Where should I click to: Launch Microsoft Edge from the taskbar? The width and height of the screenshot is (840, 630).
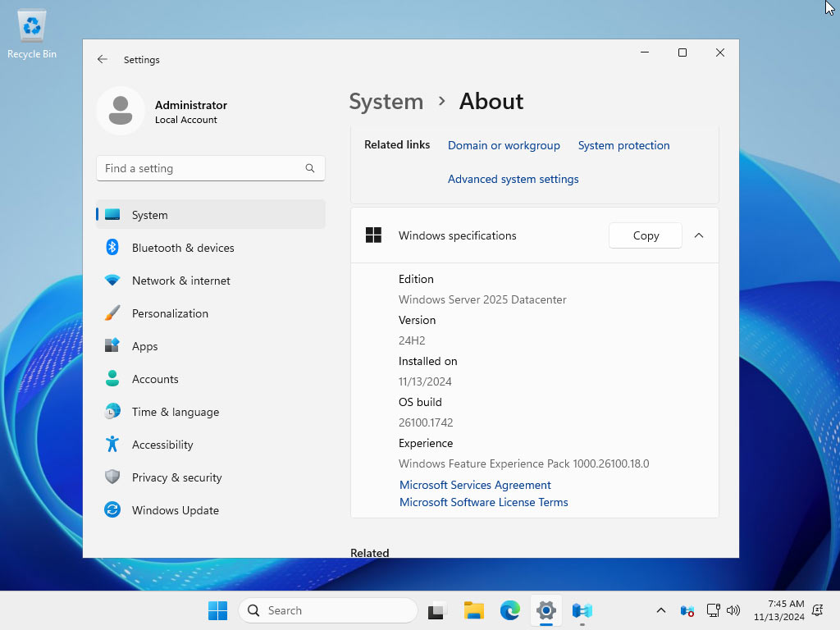pos(510,610)
